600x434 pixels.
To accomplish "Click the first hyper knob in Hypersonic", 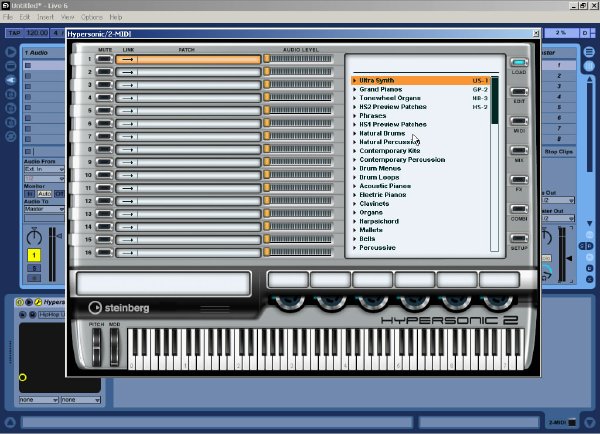I will click(x=288, y=302).
